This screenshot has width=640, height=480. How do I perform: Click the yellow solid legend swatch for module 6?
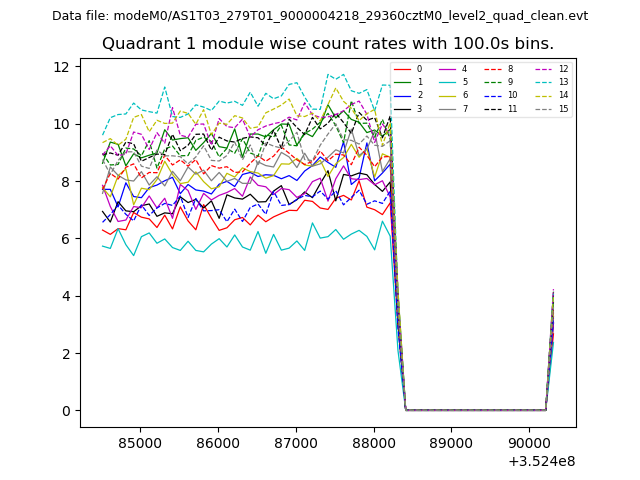tap(448, 95)
